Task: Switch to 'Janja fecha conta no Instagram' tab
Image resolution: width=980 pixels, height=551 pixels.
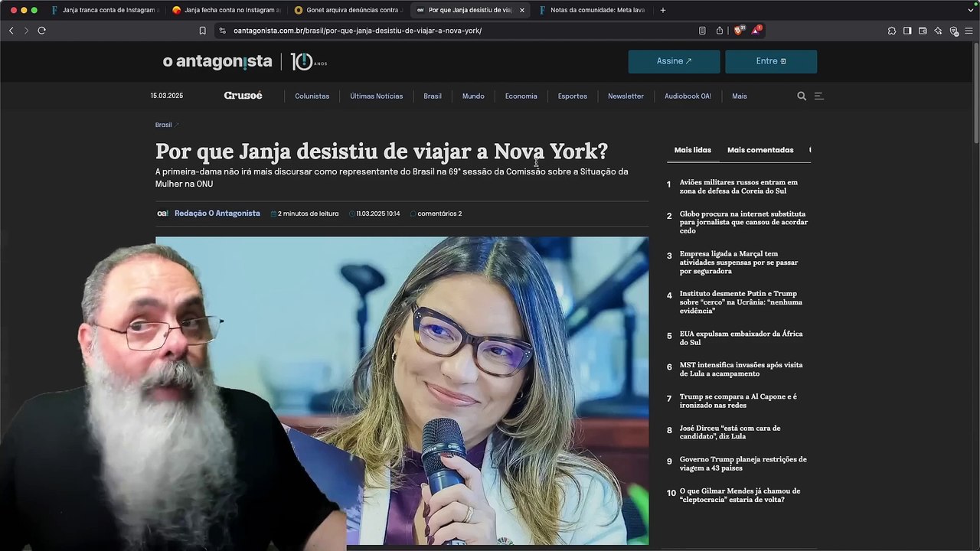Action: 227,10
